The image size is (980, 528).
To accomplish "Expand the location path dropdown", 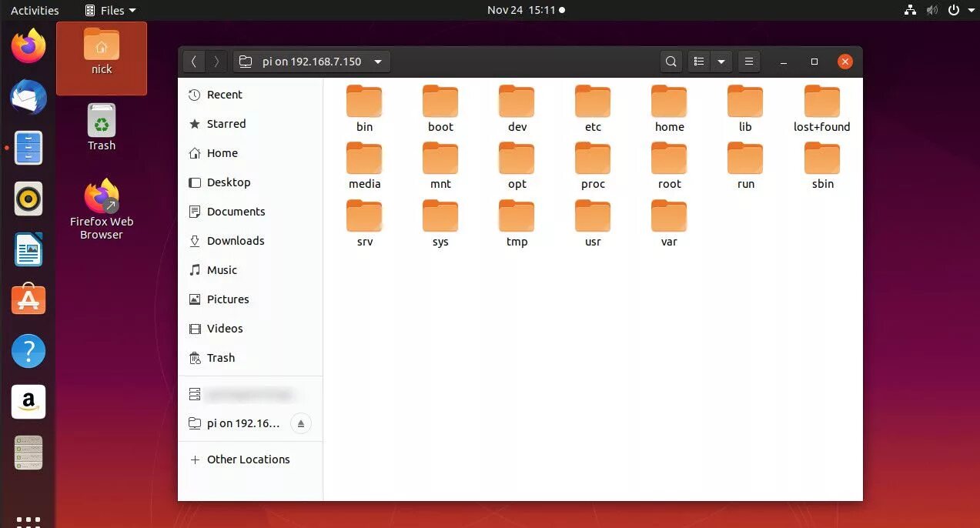I will (x=378, y=62).
